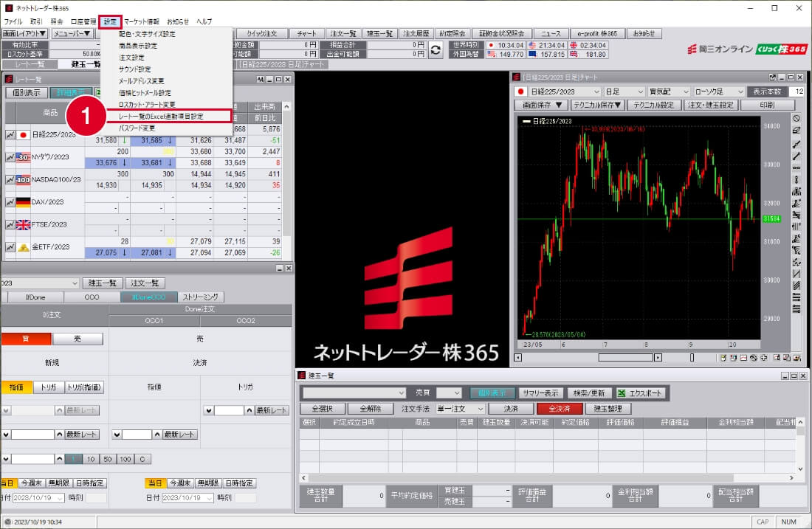Click the C clear quantity button
This screenshot has width=812, height=529.
[142, 459]
